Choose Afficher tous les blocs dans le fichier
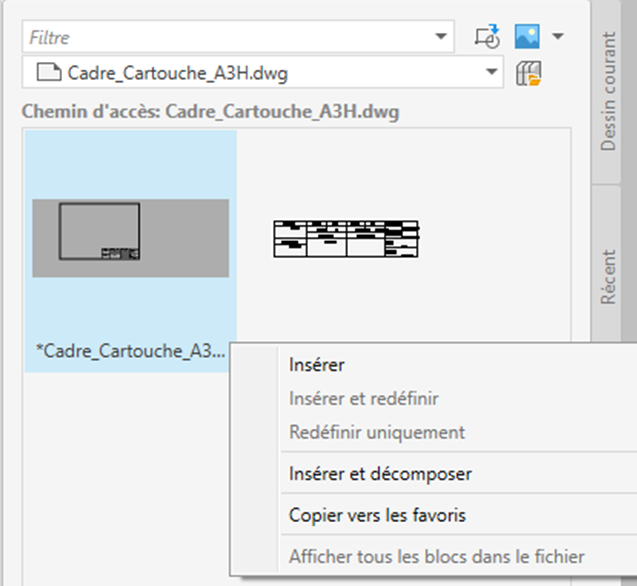The image size is (637, 586). pos(437,557)
